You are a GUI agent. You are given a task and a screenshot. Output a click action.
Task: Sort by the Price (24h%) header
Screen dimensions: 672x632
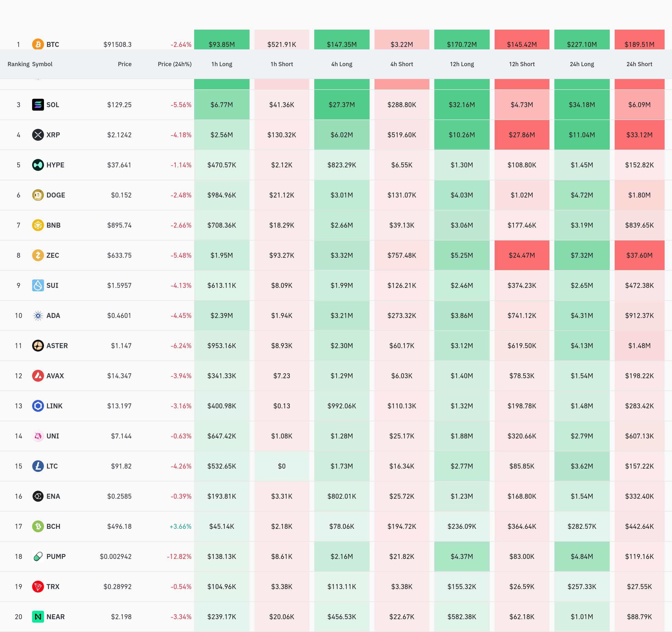(x=174, y=64)
